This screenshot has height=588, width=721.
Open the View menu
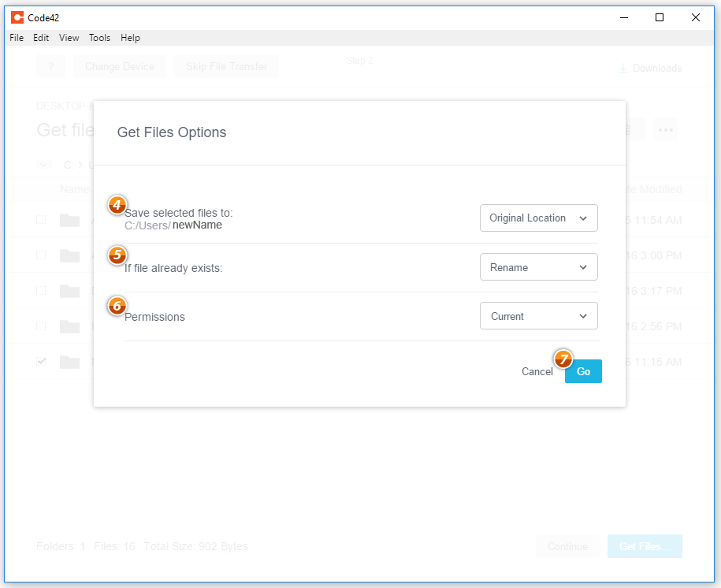point(69,37)
